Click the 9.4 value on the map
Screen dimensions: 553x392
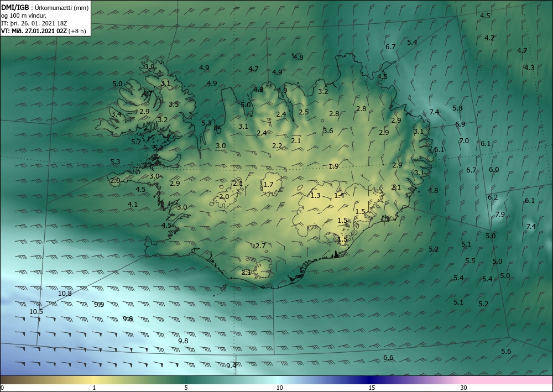(231, 365)
